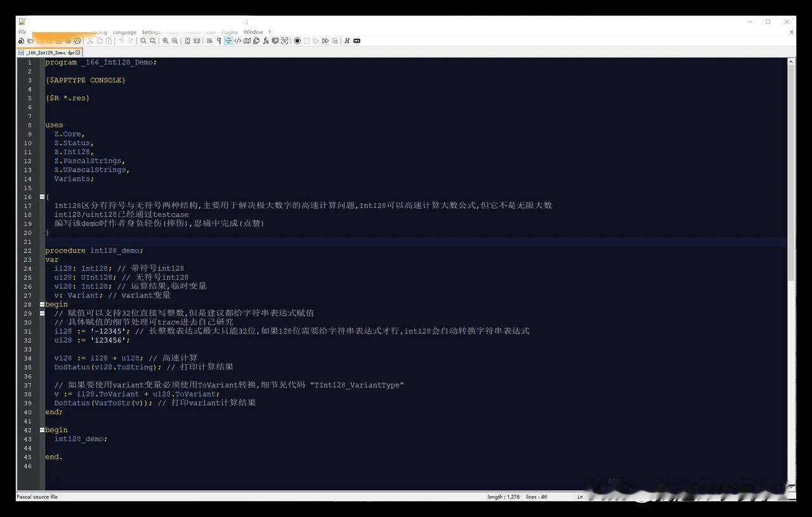Screen dimensions: 812x517
Task: Click 'Z.Int128,' in the uses list
Action: [74, 152]
